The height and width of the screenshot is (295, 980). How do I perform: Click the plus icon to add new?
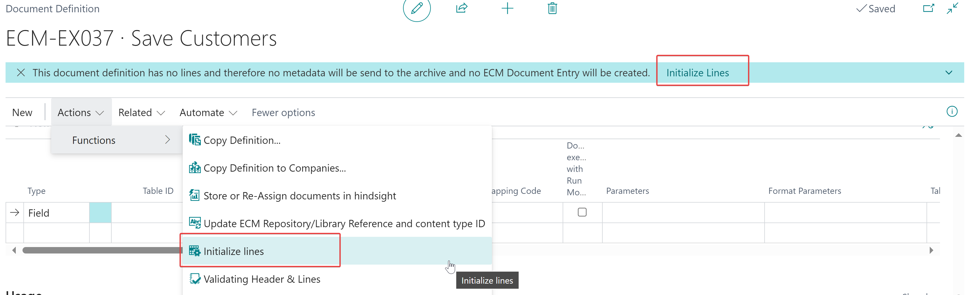coord(507,8)
